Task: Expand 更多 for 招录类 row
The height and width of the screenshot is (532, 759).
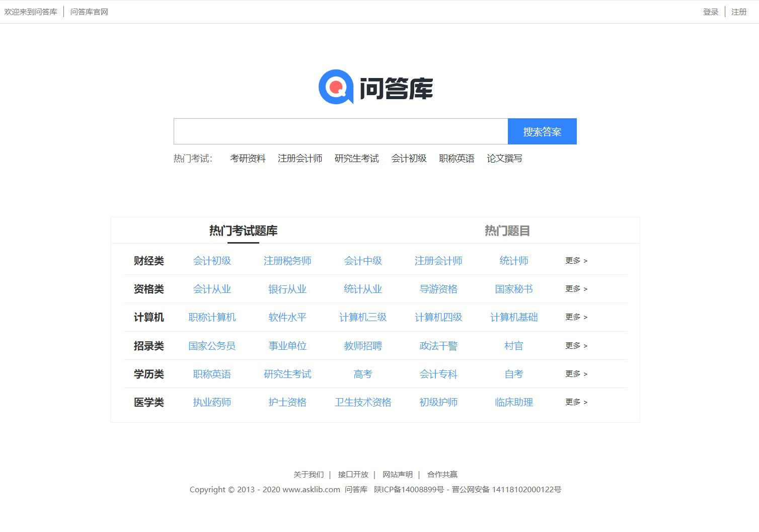Action: coord(576,346)
